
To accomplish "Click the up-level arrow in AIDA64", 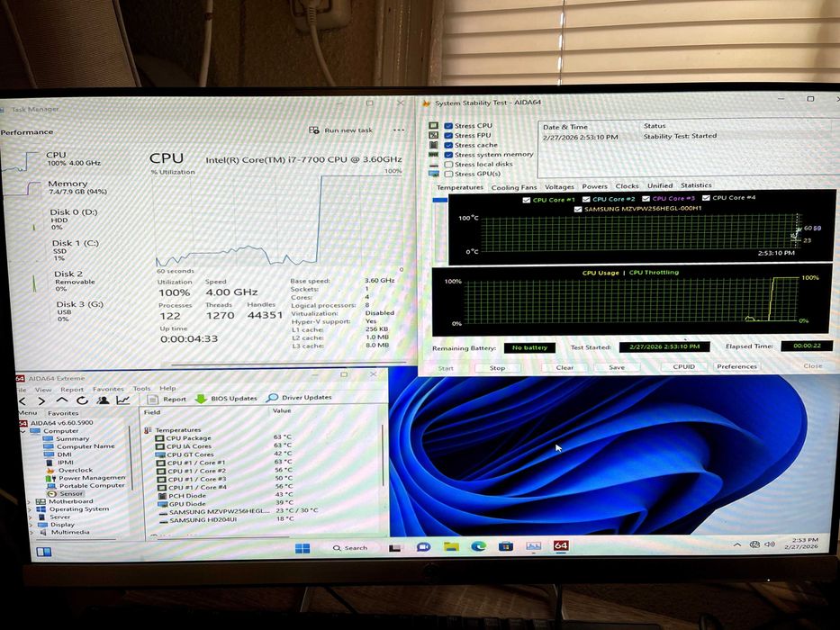I will pyautogui.click(x=62, y=400).
